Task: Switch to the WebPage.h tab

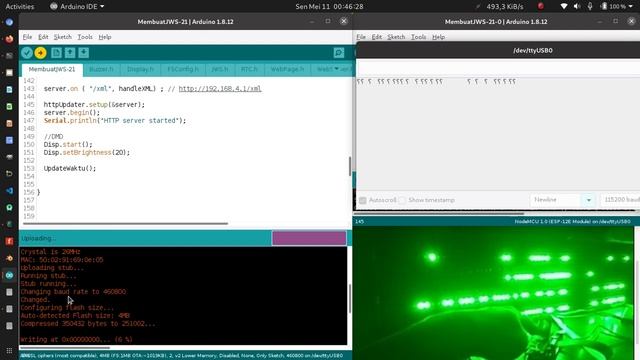Action: point(287,69)
